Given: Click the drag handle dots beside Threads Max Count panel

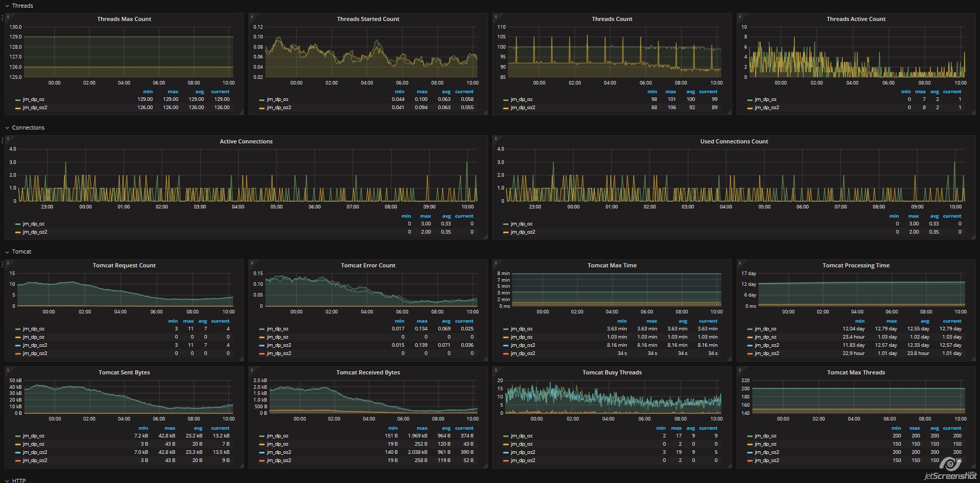Looking at the screenshot, I should [2, 18].
